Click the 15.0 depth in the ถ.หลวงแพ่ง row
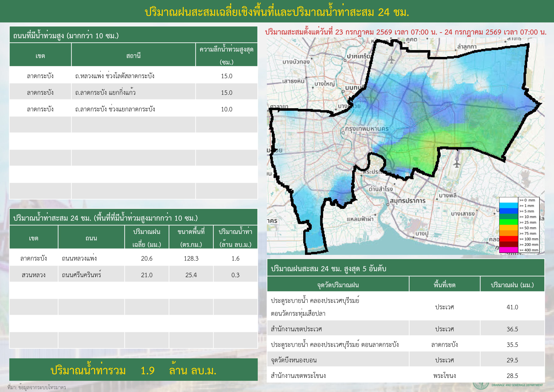554x392 pixels. (227, 76)
